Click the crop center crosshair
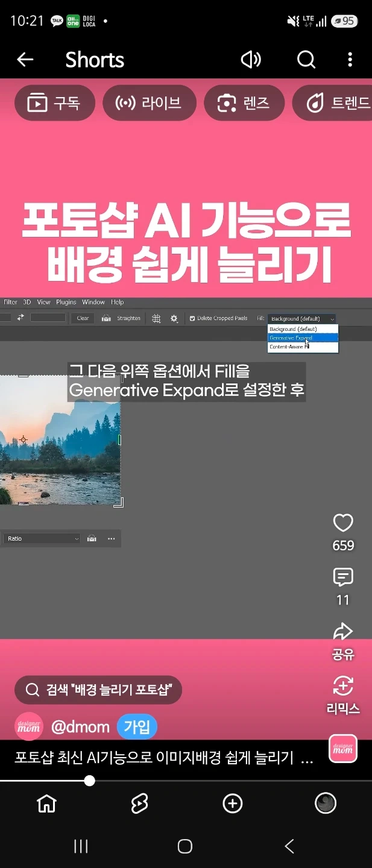The image size is (372, 868). coord(23,439)
